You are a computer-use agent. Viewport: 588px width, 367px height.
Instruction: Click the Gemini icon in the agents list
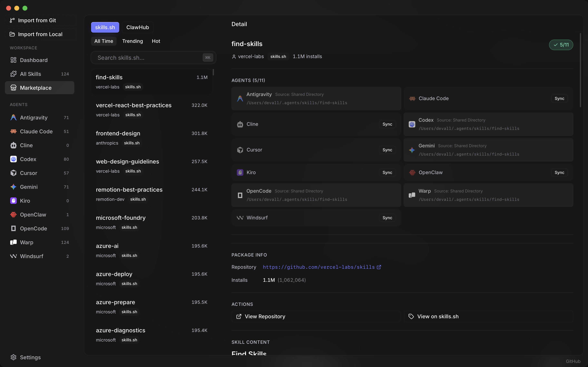tap(13, 187)
